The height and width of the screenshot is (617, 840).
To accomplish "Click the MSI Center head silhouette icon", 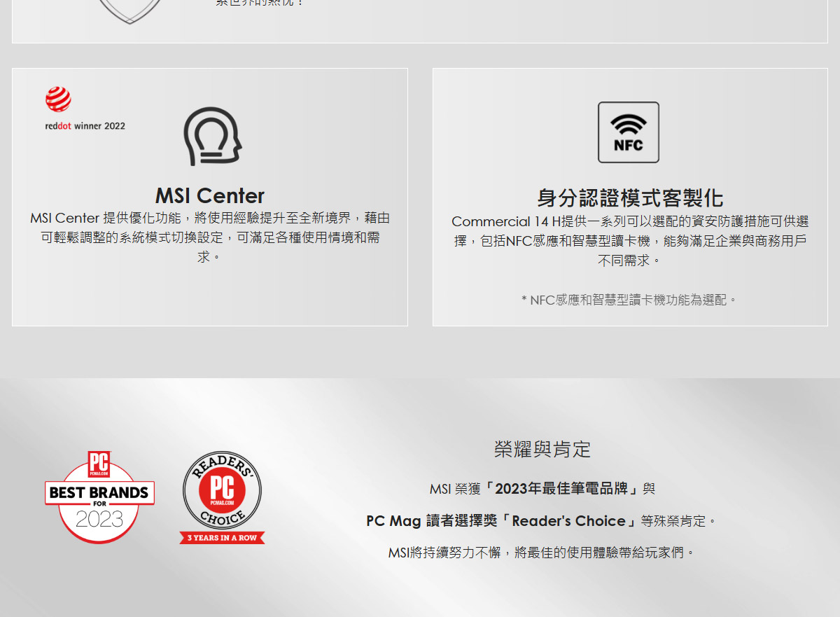I will tap(212, 137).
